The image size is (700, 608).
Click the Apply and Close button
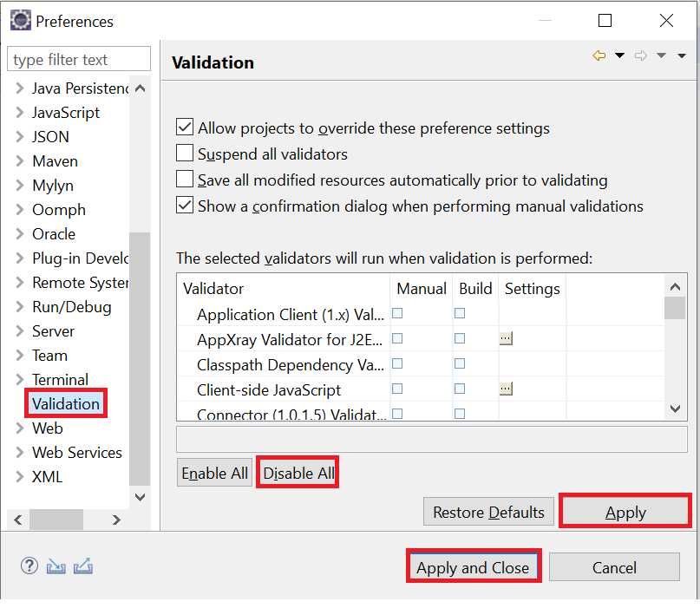[474, 566]
